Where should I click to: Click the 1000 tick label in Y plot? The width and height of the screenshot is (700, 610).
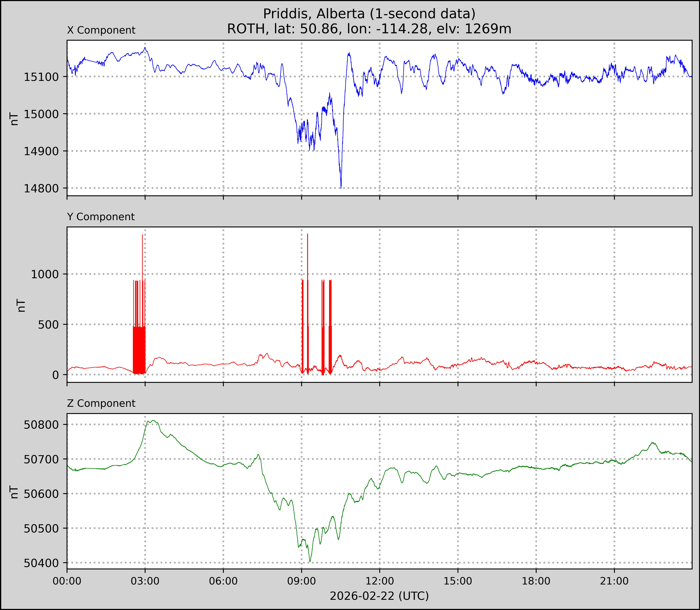point(45,274)
